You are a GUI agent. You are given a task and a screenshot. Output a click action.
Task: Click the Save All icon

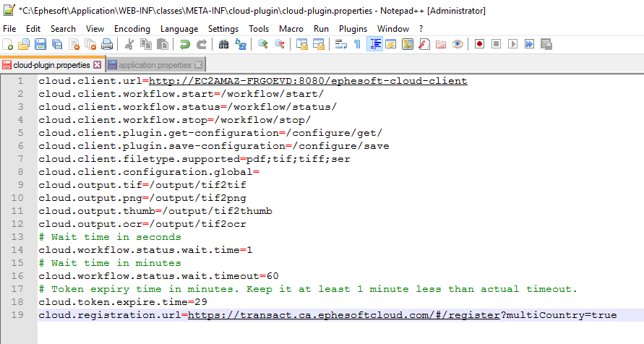tap(57, 44)
